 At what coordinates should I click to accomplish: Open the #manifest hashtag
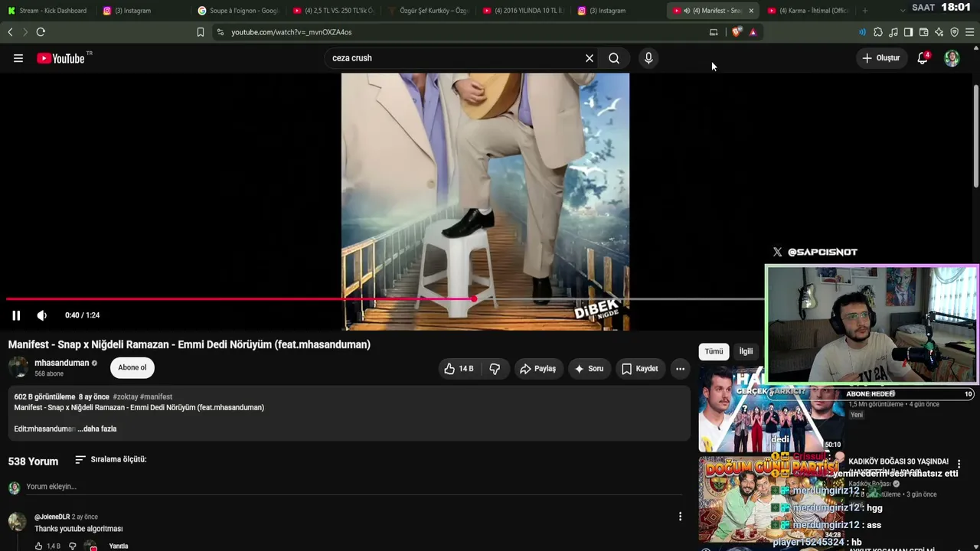point(156,397)
